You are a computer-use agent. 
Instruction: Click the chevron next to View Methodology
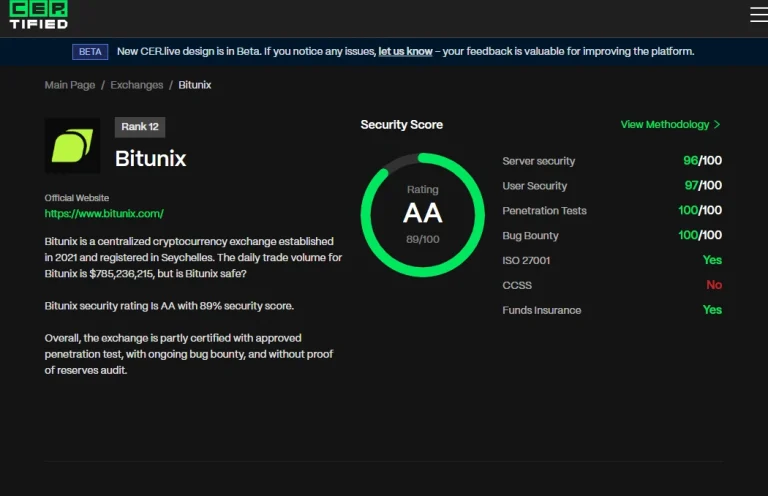click(x=717, y=124)
